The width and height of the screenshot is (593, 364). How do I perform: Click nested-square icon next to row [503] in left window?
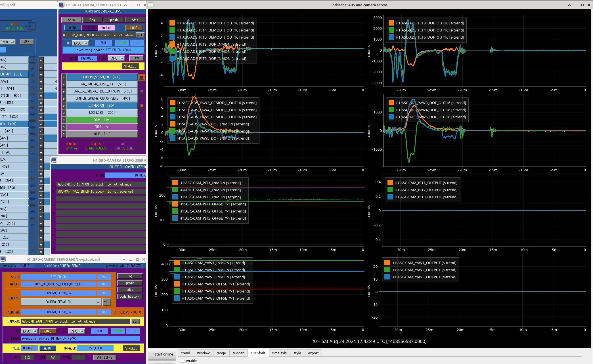(x=32, y=74)
